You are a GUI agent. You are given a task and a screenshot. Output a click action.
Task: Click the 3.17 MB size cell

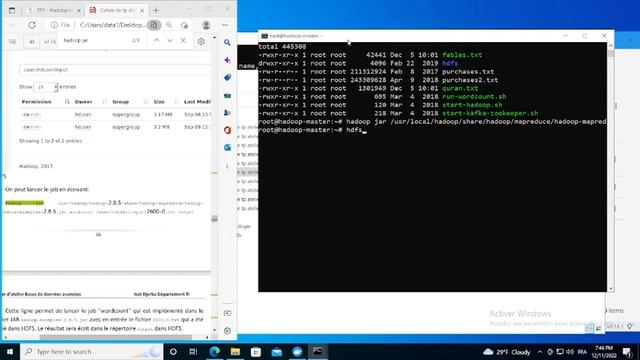(x=163, y=114)
